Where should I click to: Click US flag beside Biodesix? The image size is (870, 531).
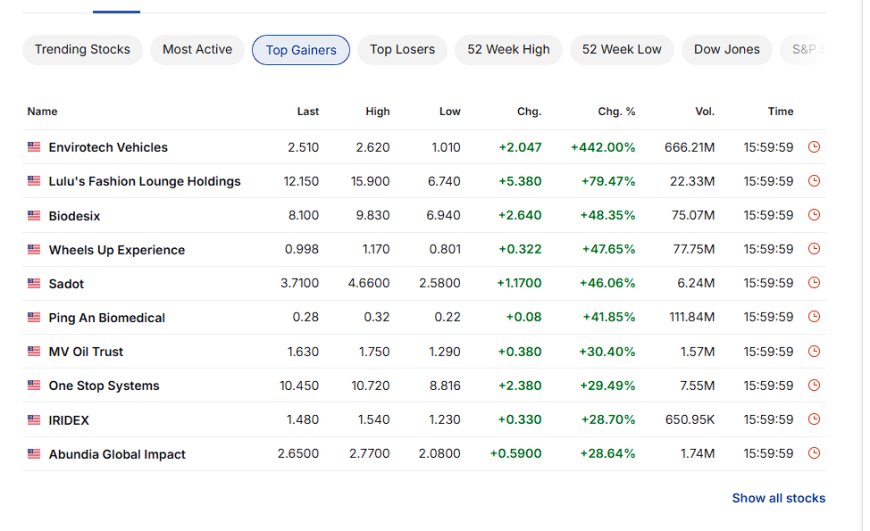(34, 215)
